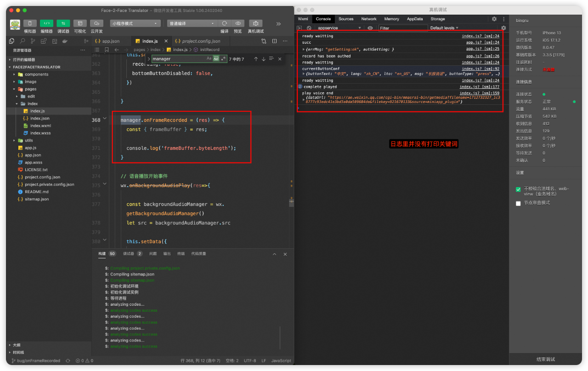Open the extensions icon in the activity bar
The height and width of the screenshot is (371, 588).
click(44, 41)
